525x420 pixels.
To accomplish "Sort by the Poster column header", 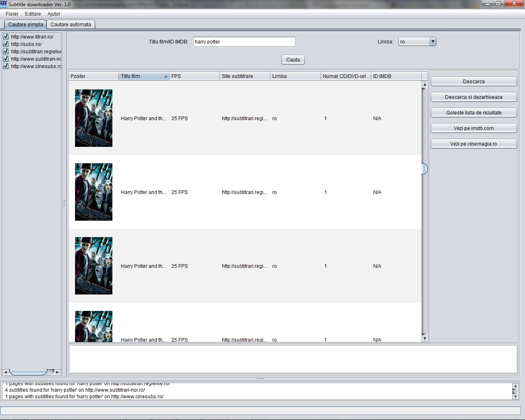I will pos(94,76).
